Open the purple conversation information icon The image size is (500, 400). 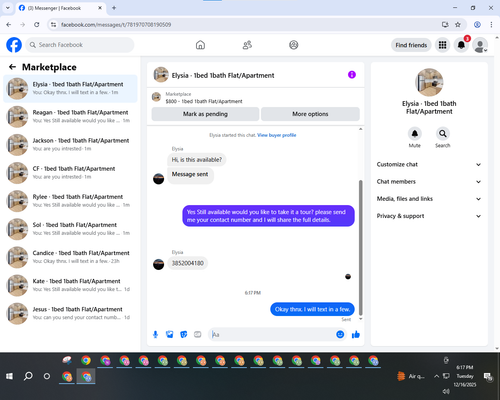(352, 75)
